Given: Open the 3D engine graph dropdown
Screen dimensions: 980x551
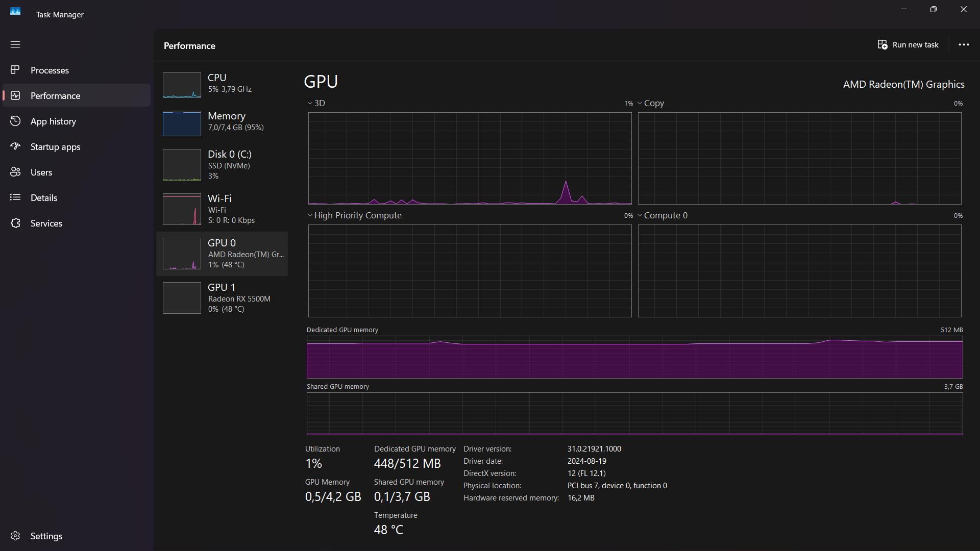Looking at the screenshot, I should pyautogui.click(x=310, y=103).
